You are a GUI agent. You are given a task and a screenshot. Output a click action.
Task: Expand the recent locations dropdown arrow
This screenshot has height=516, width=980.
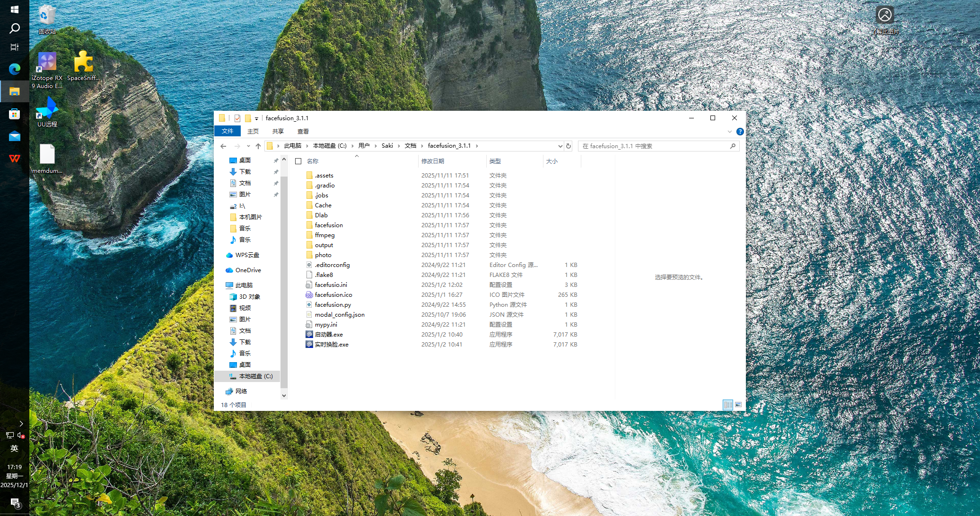tap(248, 146)
